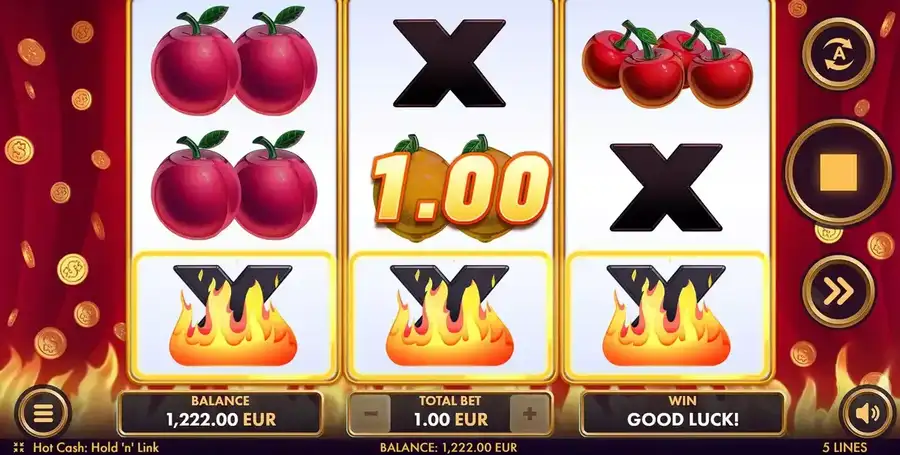Select the flaming X symbol in the middle reel
The image size is (900, 455).
pos(450,314)
